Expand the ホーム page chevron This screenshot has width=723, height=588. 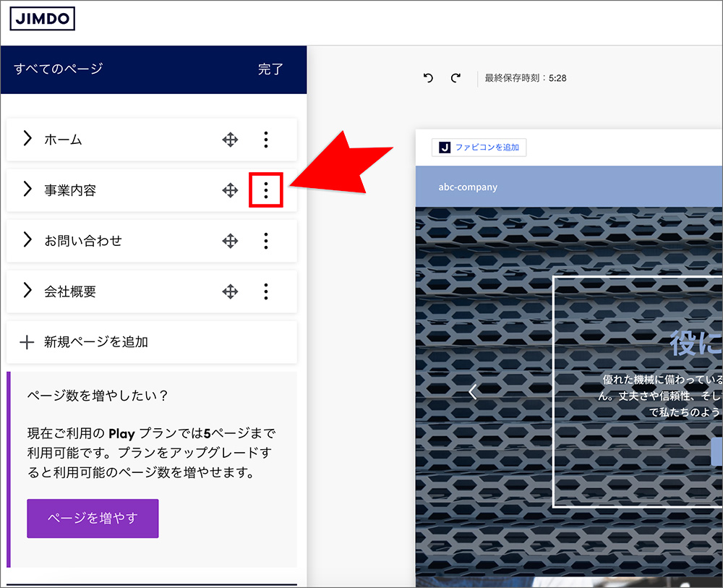coord(27,138)
